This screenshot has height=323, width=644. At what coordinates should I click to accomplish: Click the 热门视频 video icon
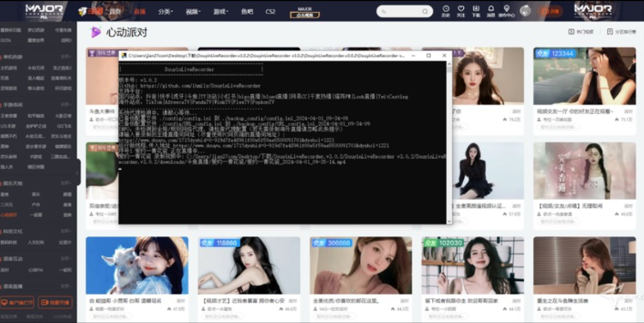pos(571,32)
